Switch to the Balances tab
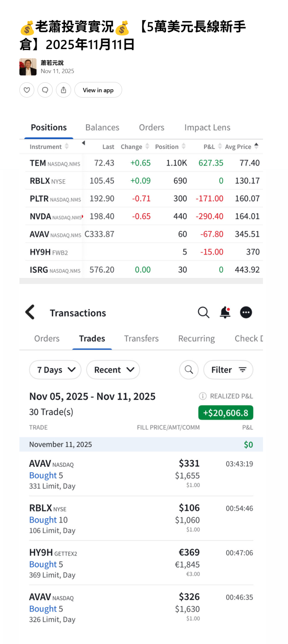 click(x=102, y=128)
